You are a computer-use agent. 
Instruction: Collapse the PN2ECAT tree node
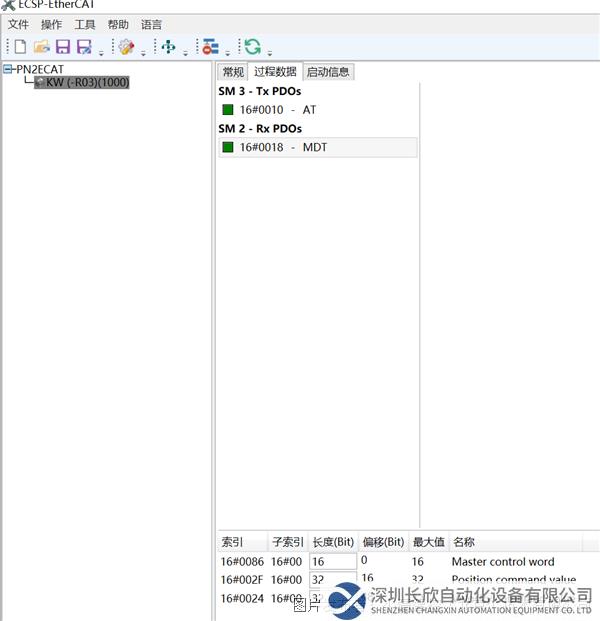(8, 69)
